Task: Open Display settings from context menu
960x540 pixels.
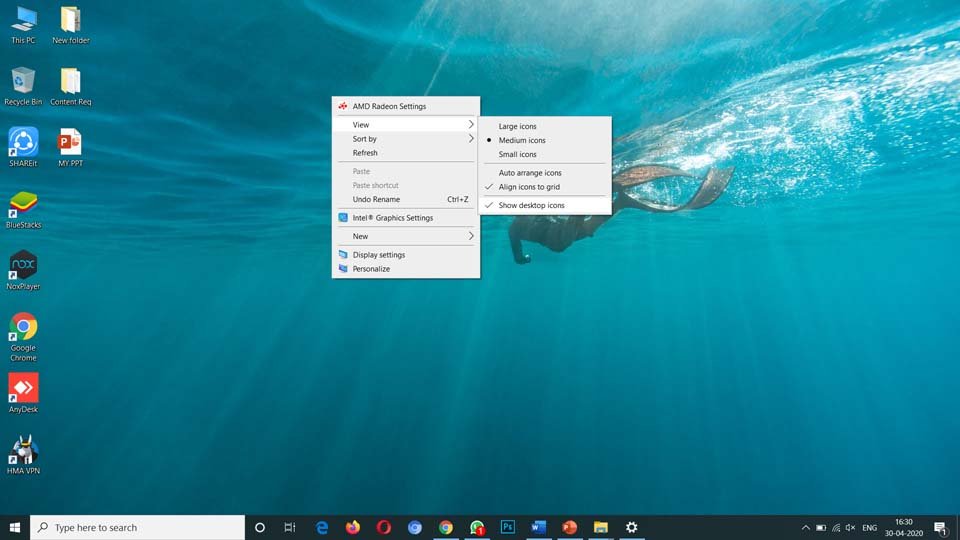Action: pos(378,255)
